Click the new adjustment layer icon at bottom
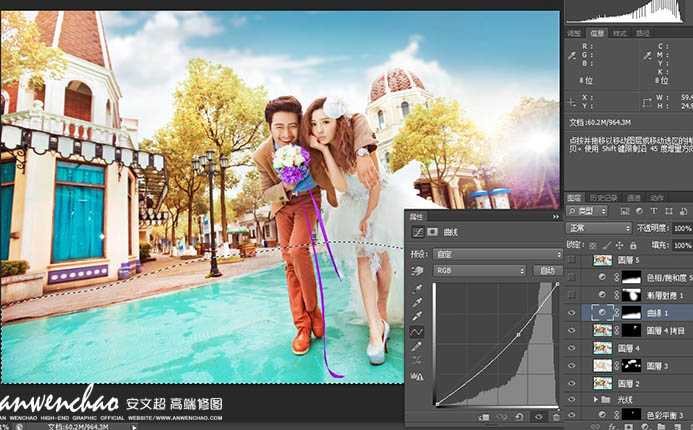 pos(644,427)
